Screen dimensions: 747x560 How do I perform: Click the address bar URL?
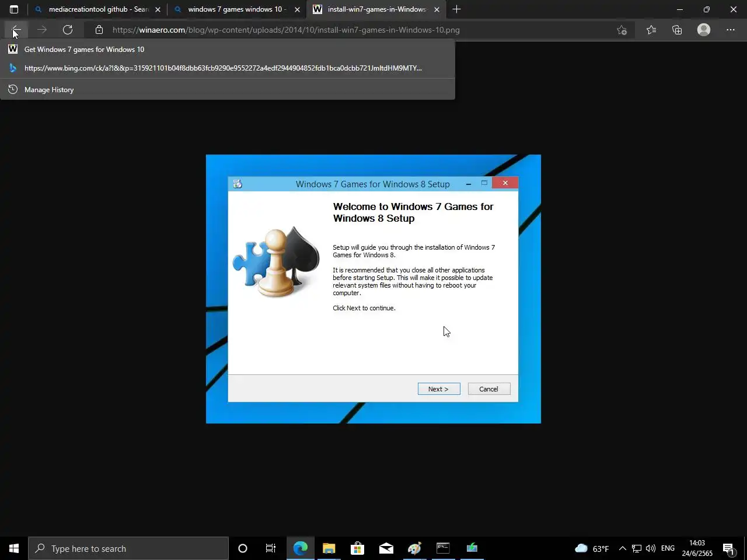[x=286, y=30]
